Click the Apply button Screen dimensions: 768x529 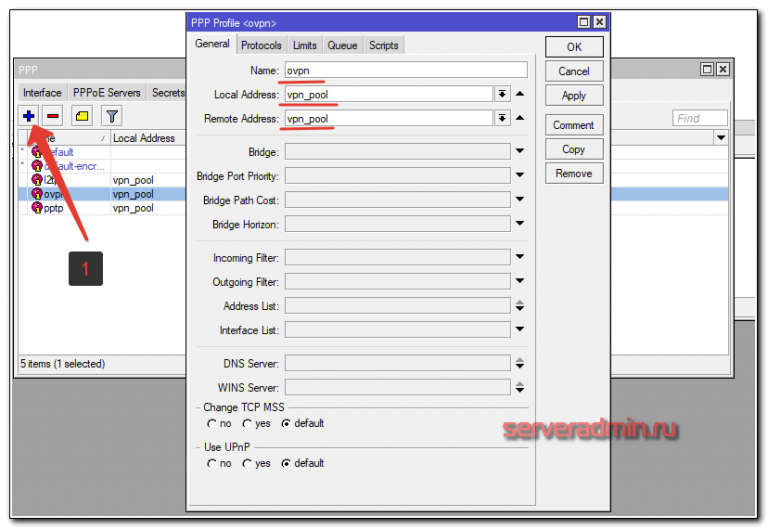[x=573, y=96]
